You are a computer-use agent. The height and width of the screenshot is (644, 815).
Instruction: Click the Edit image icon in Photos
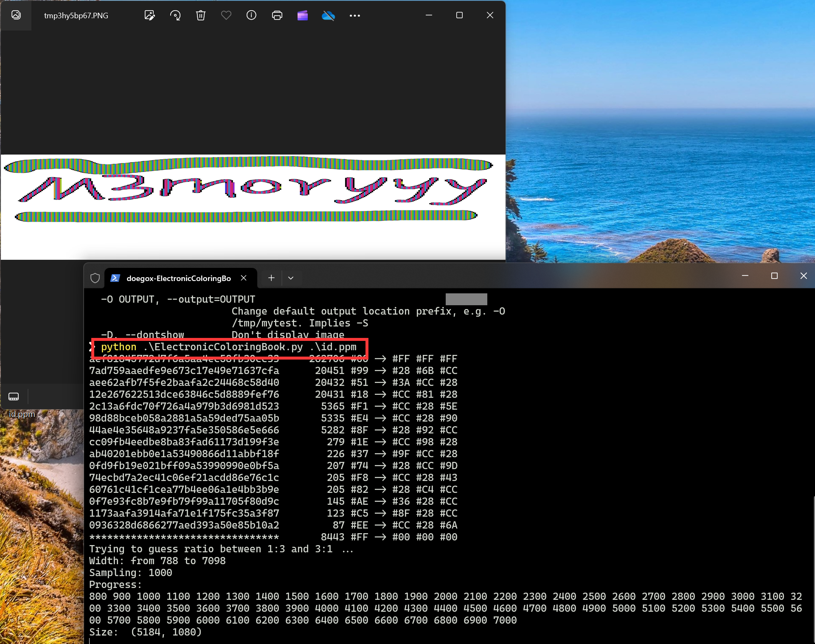(x=149, y=16)
